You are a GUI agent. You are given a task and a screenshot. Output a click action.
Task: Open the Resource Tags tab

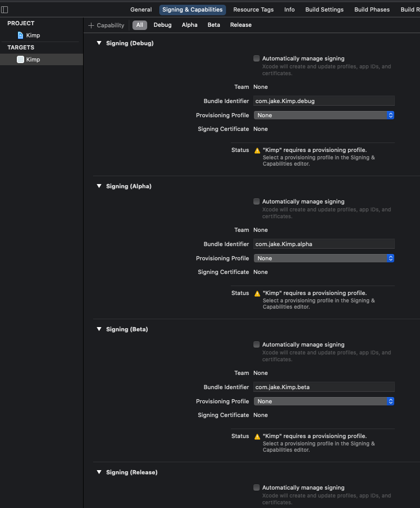click(x=253, y=9)
